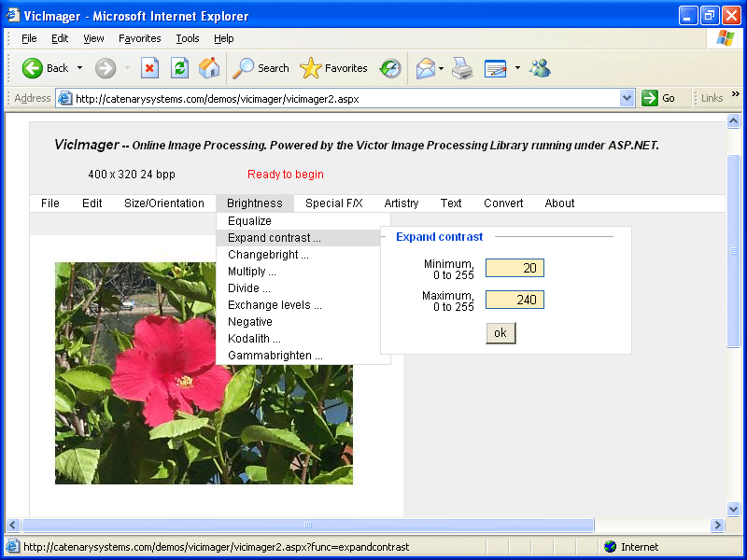This screenshot has height=560, width=747.
Task: Refresh the VicImager page
Action: pos(180,67)
